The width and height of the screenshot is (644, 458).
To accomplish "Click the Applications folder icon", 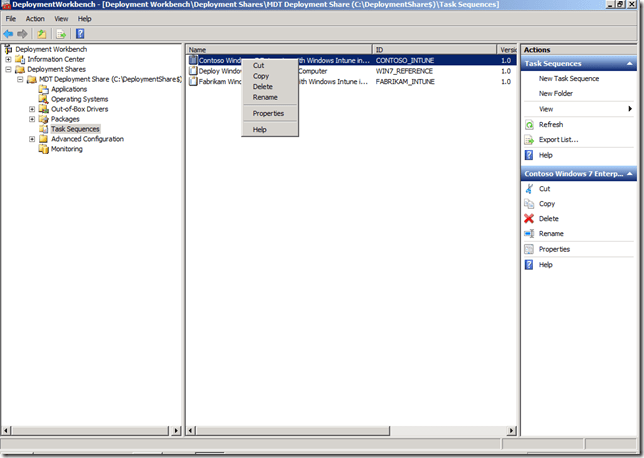I will tap(44, 89).
